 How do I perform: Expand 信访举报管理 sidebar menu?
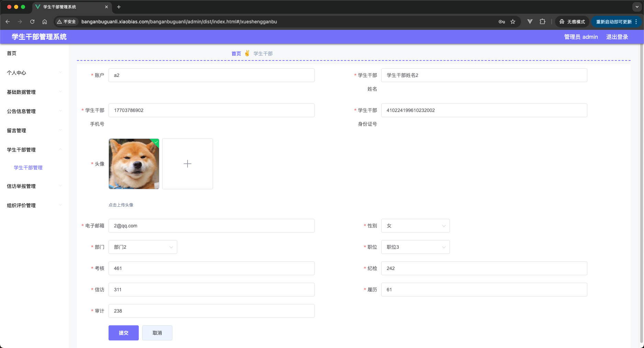click(x=34, y=186)
